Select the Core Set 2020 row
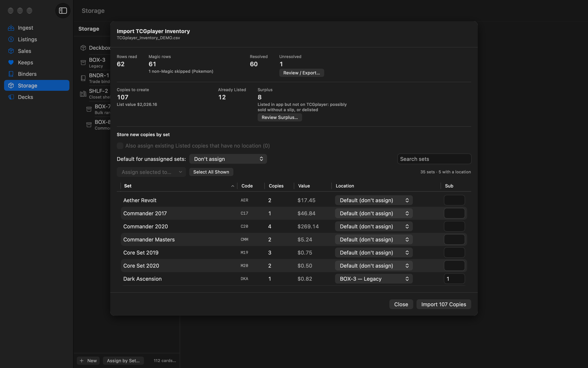Image resolution: width=588 pixels, height=368 pixels. (x=294, y=266)
